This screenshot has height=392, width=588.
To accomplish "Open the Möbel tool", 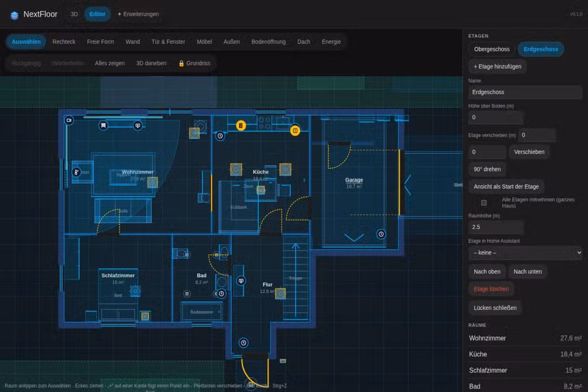I will (x=204, y=42).
